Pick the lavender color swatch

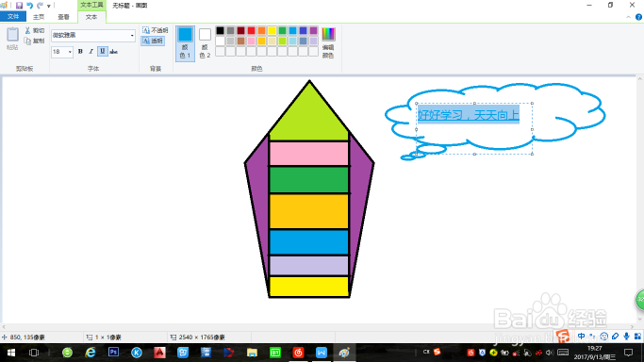(313, 41)
